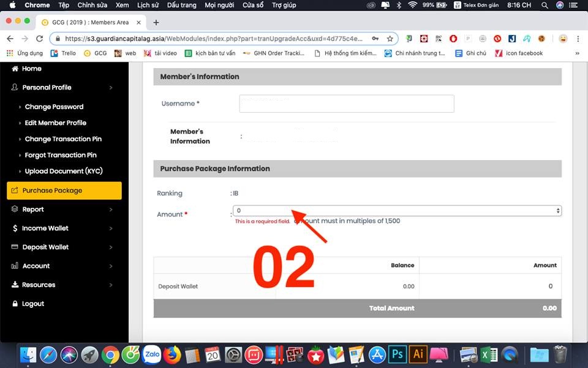Open Zalo app in dock
The height and width of the screenshot is (368, 588).
click(x=151, y=355)
